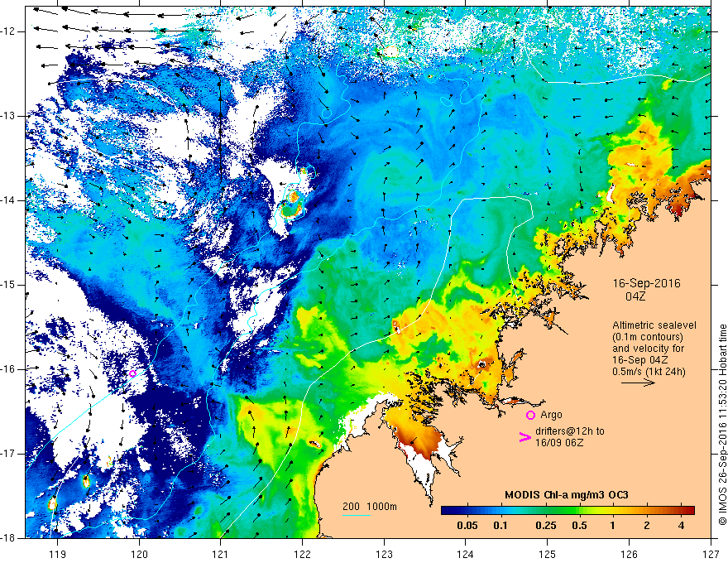Screen dimensions: 728x563
Task: Click the colorbar tick label 0.05
Action: pos(467,526)
